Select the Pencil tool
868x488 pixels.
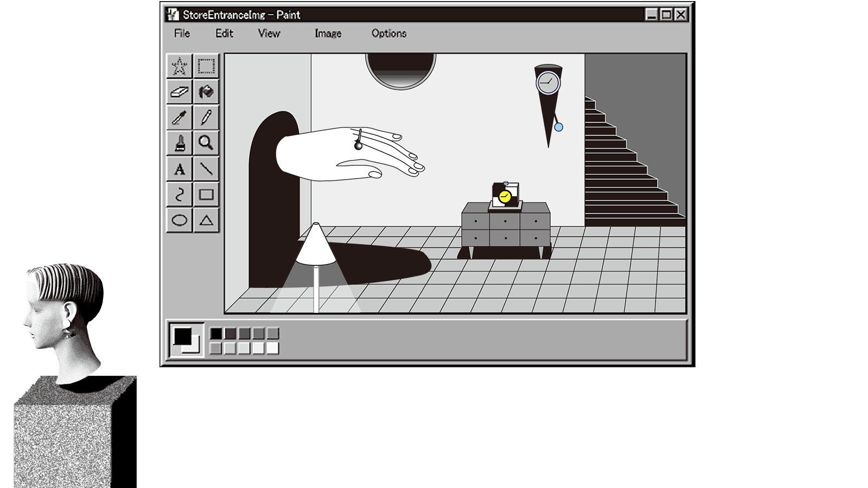coord(206,117)
